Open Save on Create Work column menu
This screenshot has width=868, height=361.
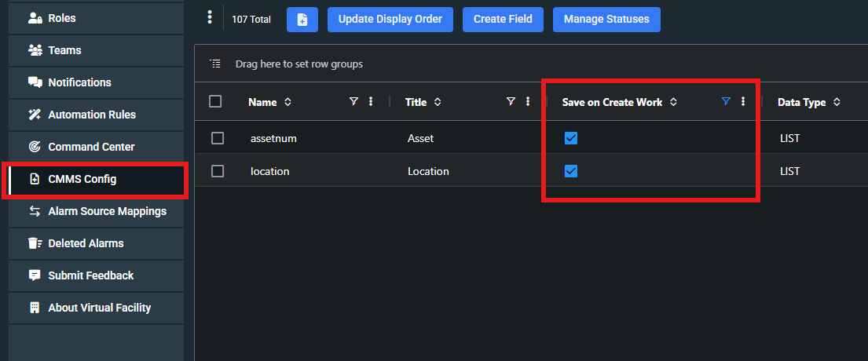coord(743,101)
